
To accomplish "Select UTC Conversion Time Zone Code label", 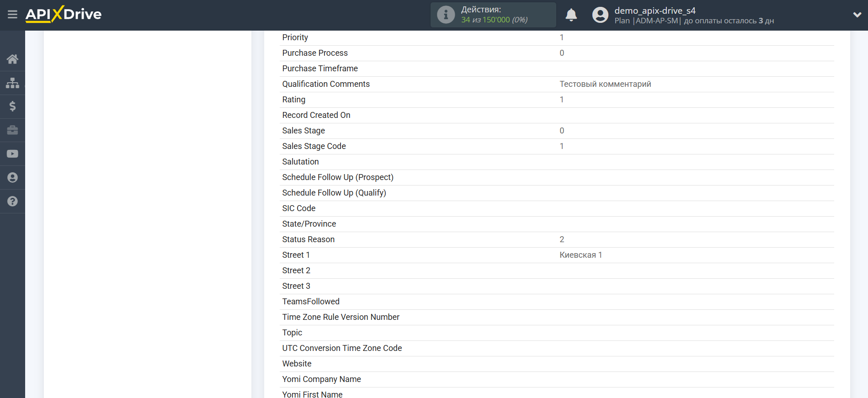I will coord(342,348).
